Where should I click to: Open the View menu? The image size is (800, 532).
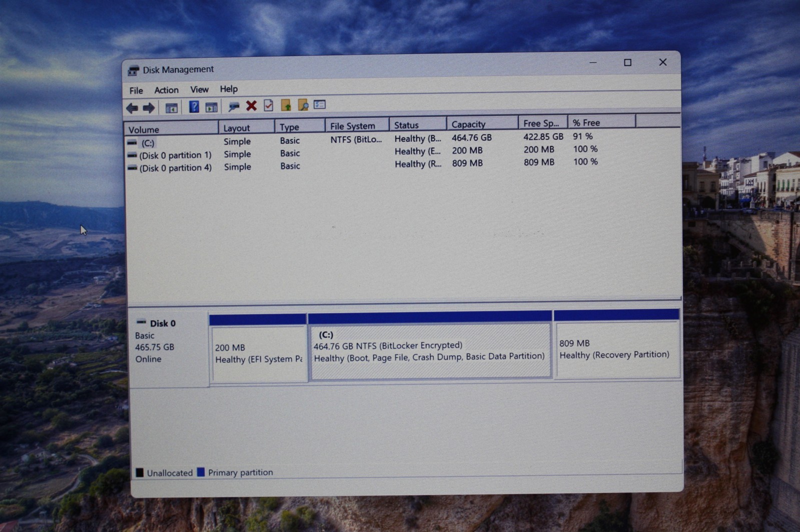(x=199, y=89)
